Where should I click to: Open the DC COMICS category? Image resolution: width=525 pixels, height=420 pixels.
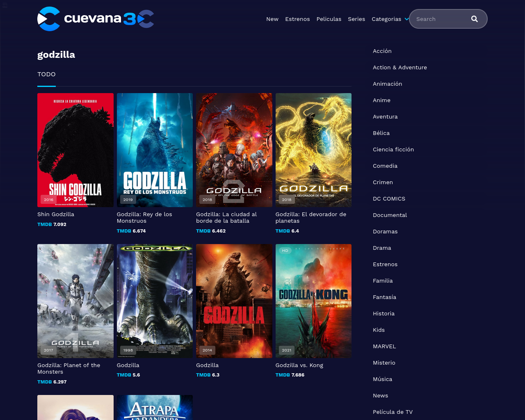(389, 199)
